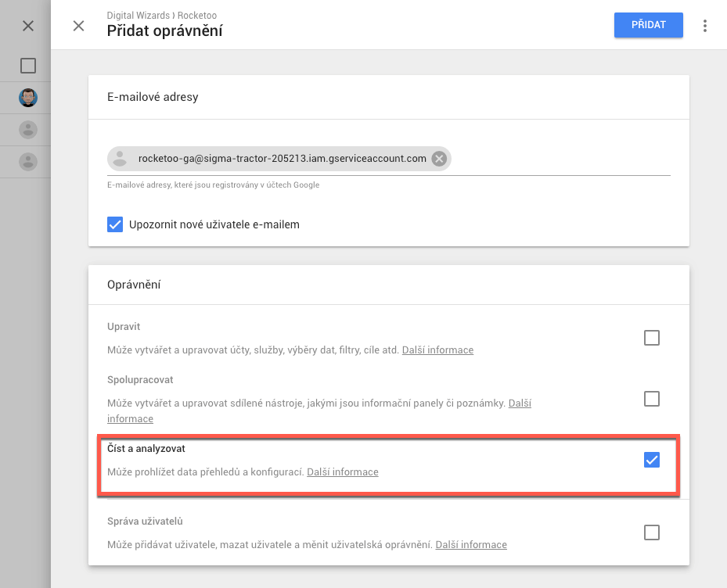
Task: Toggle the checkbox at top of sidebar
Action: pyautogui.click(x=28, y=66)
